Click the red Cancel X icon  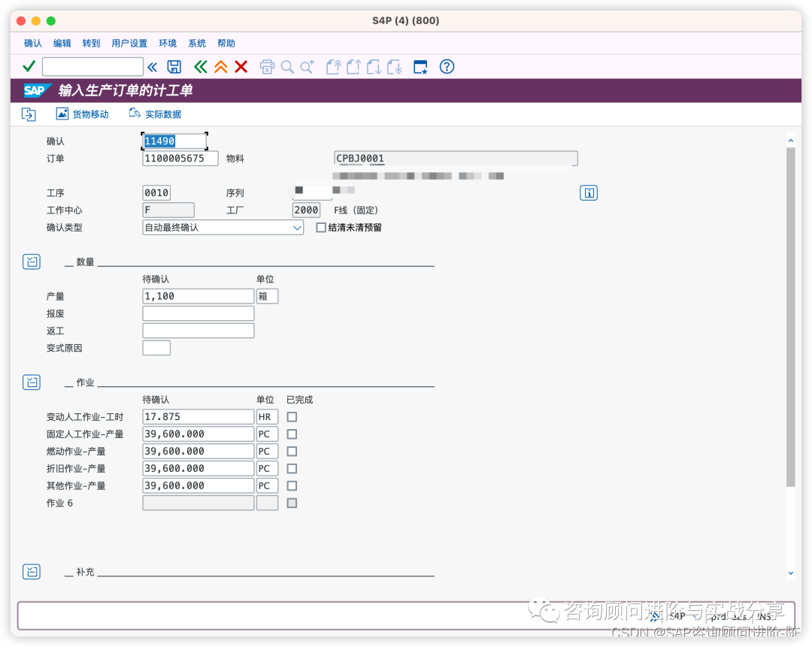pyautogui.click(x=241, y=67)
